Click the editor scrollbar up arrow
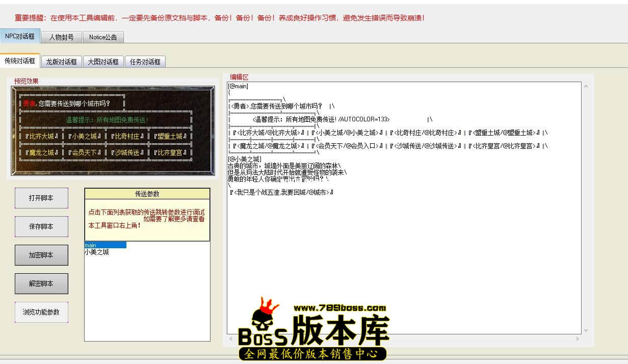The image size is (628, 364). (586, 86)
